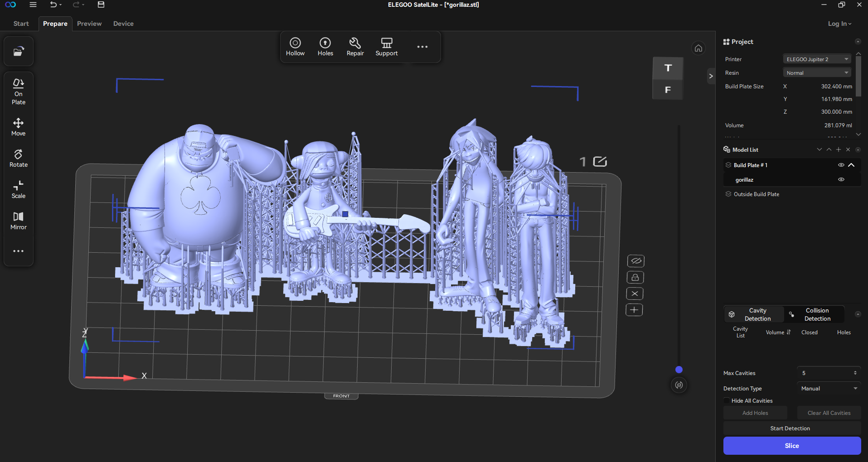Open the Resin type dropdown
The width and height of the screenshot is (868, 462).
tap(817, 73)
